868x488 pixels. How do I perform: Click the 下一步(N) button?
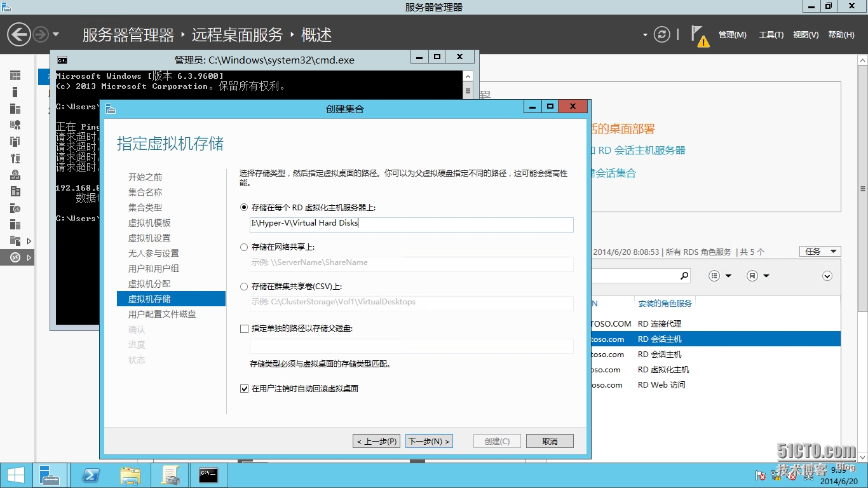click(429, 441)
